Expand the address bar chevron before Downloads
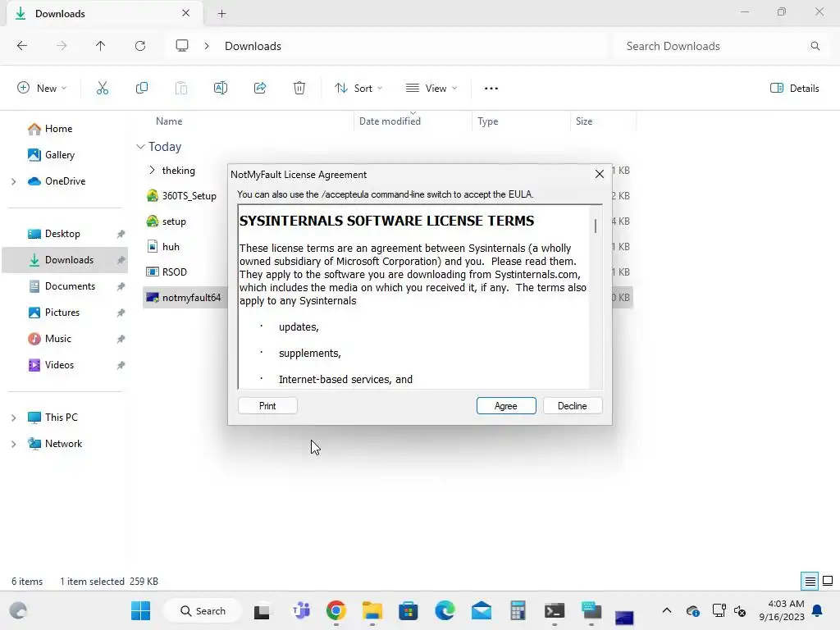Screen dimensions: 840x630 [207, 46]
